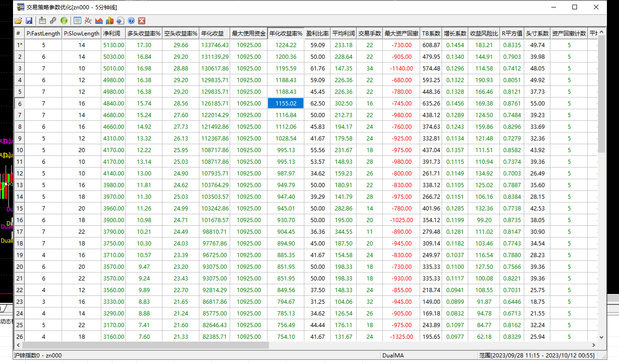Click net profit value 5130.00
Viewport: 619px width, 364px height.
point(113,45)
